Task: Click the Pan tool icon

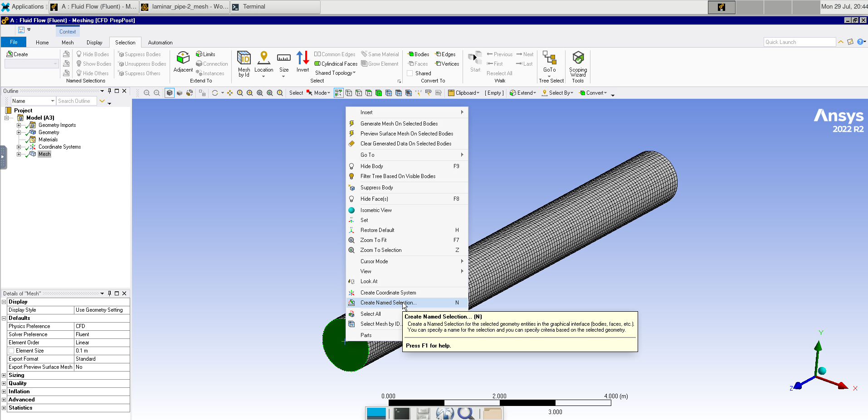Action: (230, 93)
